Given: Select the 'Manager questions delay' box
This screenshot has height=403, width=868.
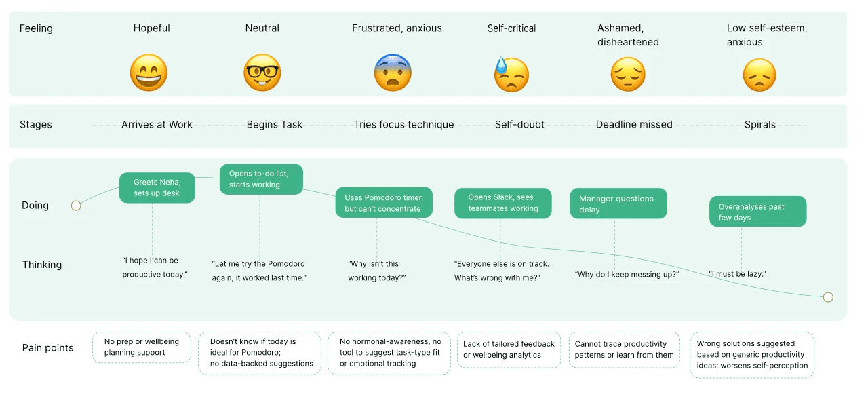Looking at the screenshot, I should pyautogui.click(x=618, y=204).
